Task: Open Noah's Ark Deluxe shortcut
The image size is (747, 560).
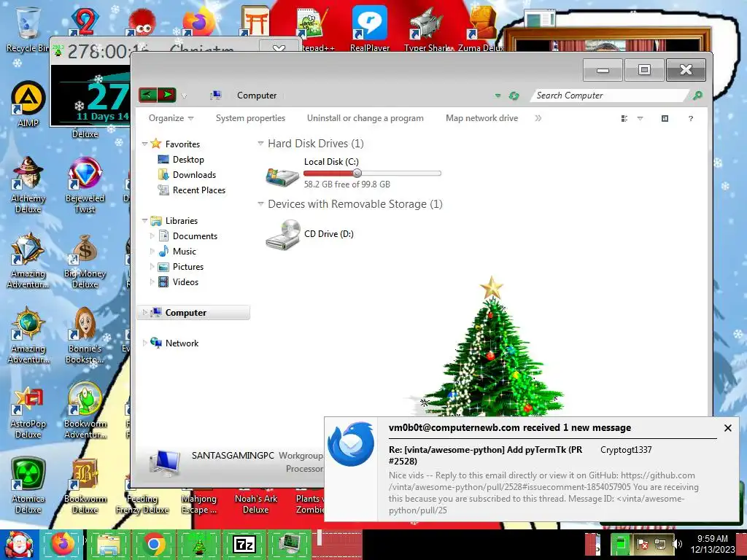Action: [256, 504]
